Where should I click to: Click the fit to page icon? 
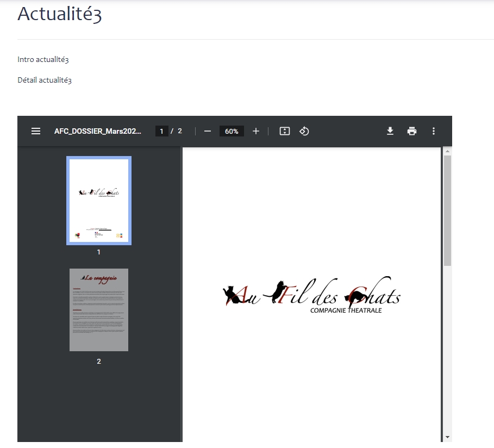point(284,131)
